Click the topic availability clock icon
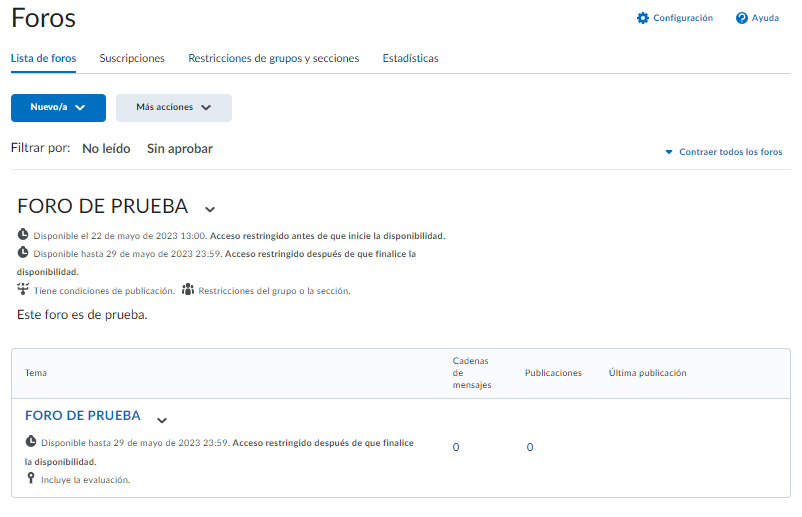The height and width of the screenshot is (517, 802). pos(31,442)
